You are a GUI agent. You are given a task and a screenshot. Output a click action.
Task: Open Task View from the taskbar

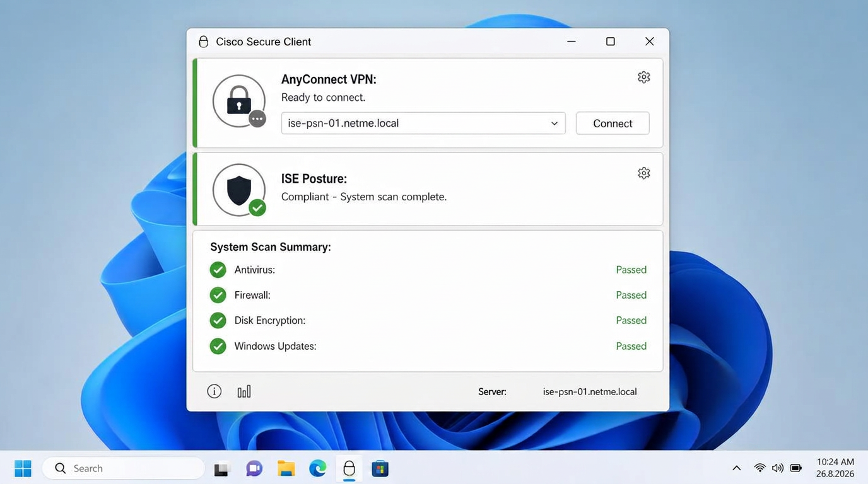[221, 469]
